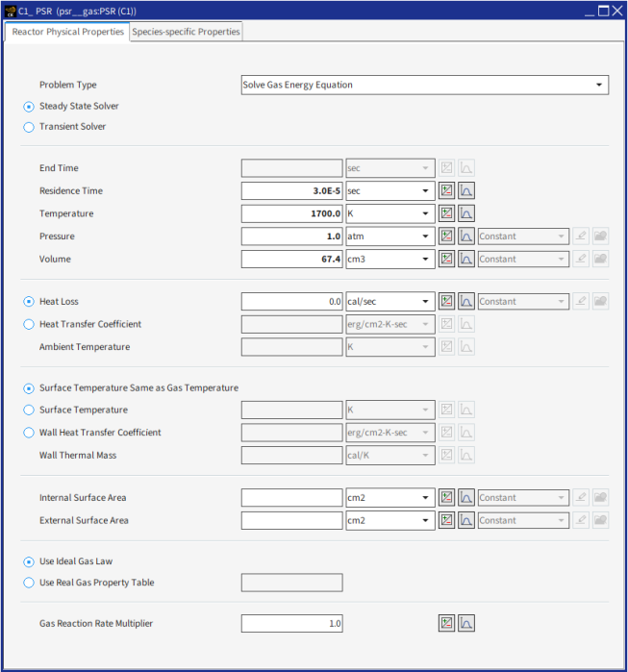
Task: Click parameter study icon for Heat Loss
Action: pyautogui.click(x=446, y=301)
